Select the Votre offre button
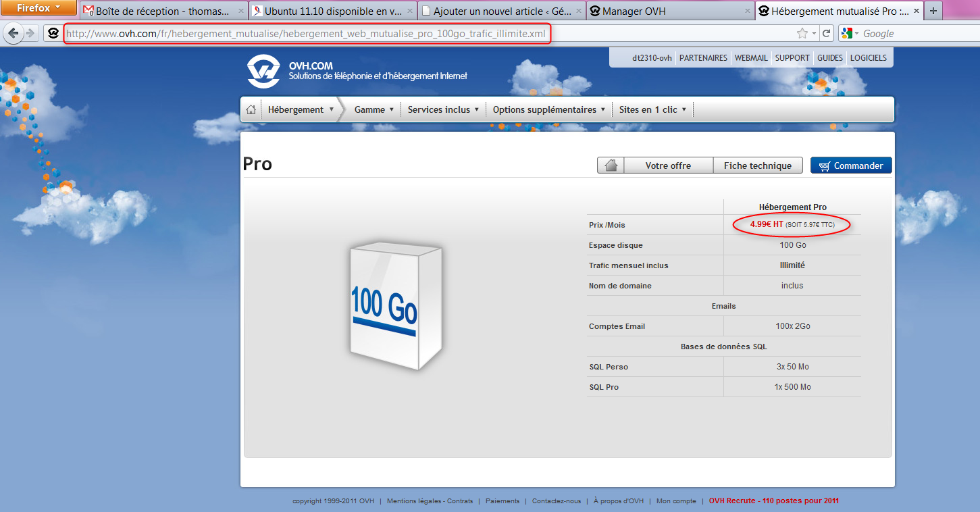This screenshot has height=512, width=980. pyautogui.click(x=668, y=165)
